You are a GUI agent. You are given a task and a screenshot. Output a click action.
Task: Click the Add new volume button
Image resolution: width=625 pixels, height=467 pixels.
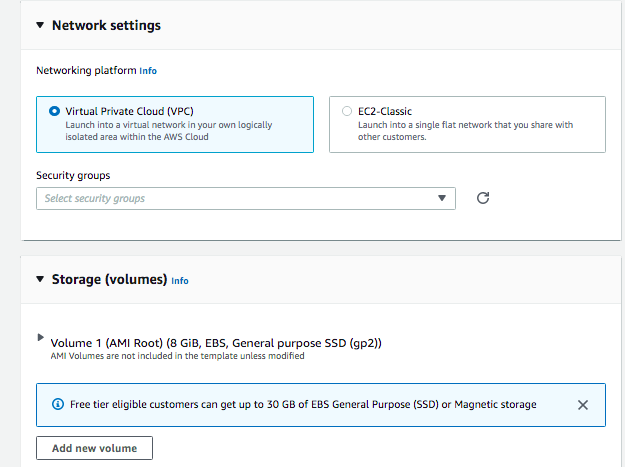click(94, 448)
